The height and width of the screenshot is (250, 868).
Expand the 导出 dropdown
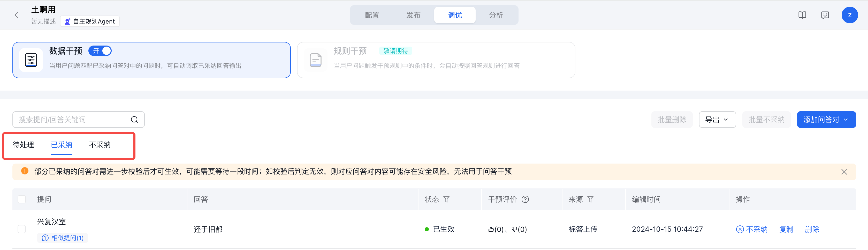717,119
